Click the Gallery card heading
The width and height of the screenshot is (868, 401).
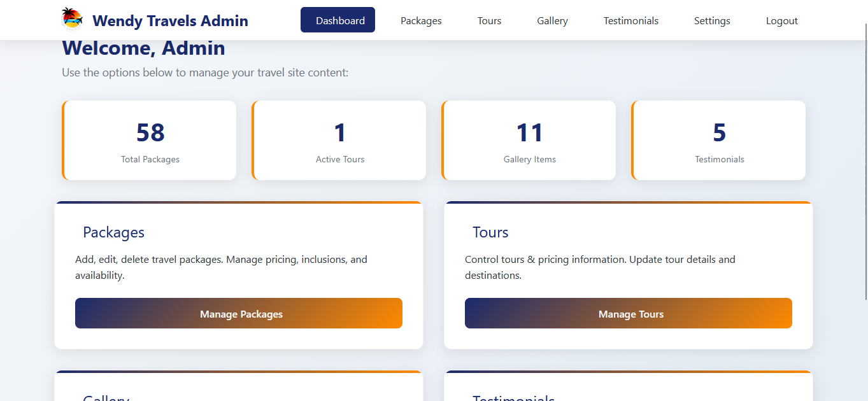pyautogui.click(x=106, y=397)
